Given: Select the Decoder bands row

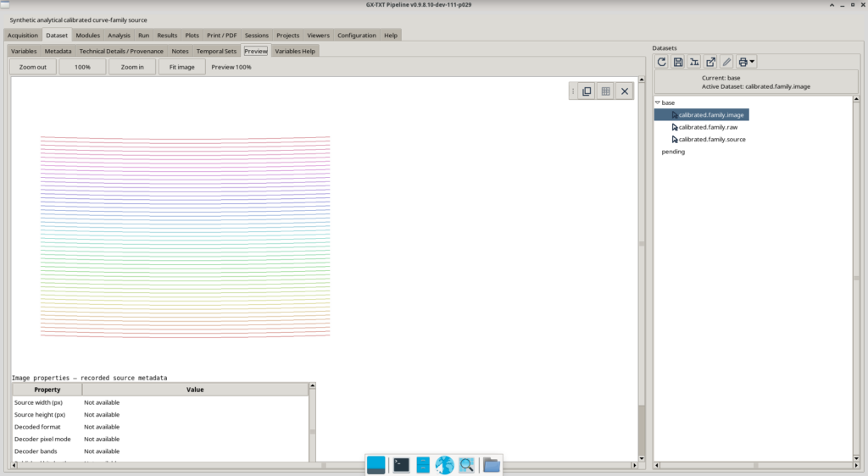Looking at the screenshot, I should [x=160, y=451].
